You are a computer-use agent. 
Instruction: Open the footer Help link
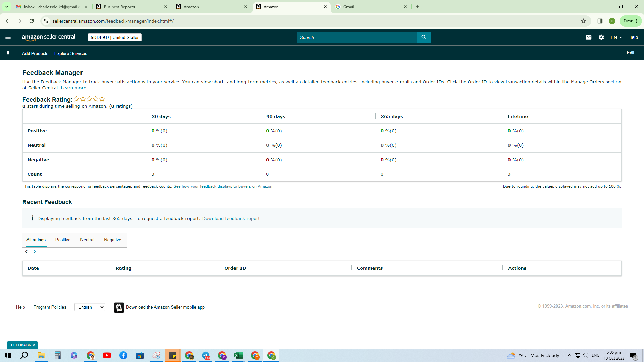20,307
